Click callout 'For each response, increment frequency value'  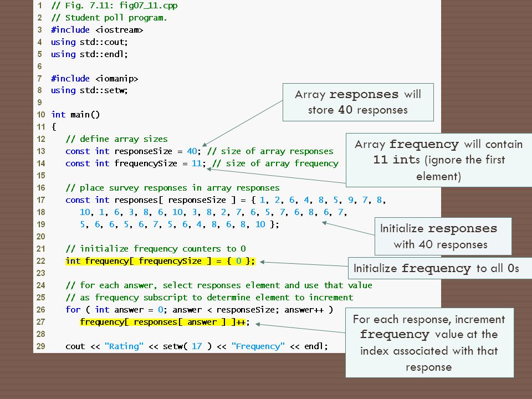(x=429, y=342)
